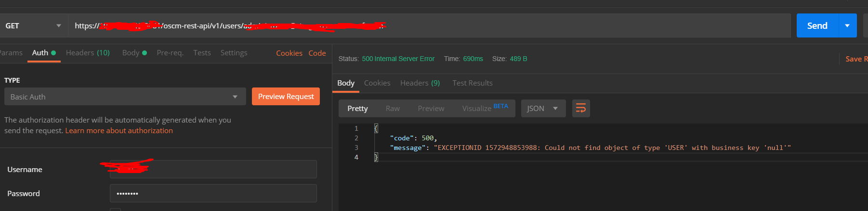Screen dimensions: 868x211
Task: Open the response Cookies tab
Action: tap(377, 83)
